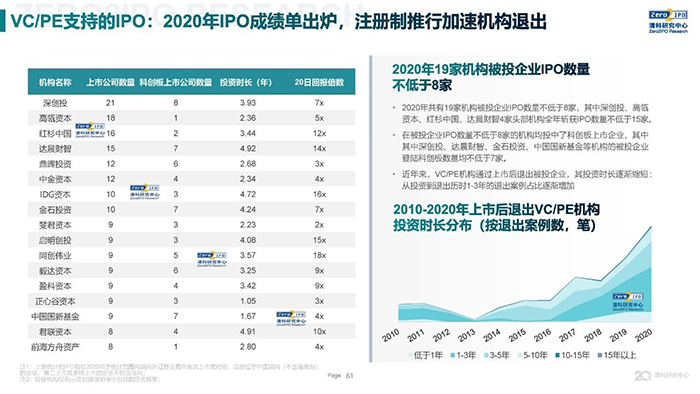Click the Zero2IPO logo in top-right corner
The width and height of the screenshot is (700, 394).
click(x=668, y=21)
